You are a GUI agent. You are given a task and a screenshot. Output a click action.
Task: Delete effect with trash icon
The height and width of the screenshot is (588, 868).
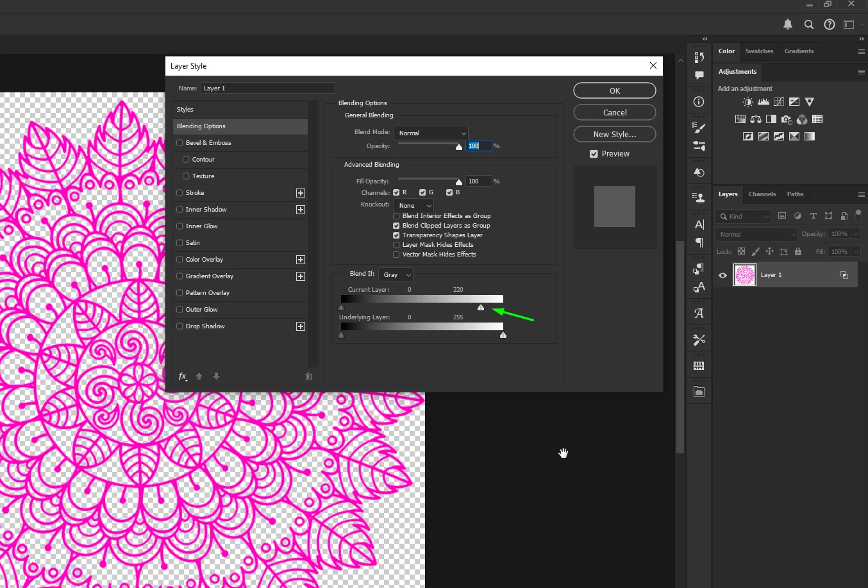[x=308, y=376]
